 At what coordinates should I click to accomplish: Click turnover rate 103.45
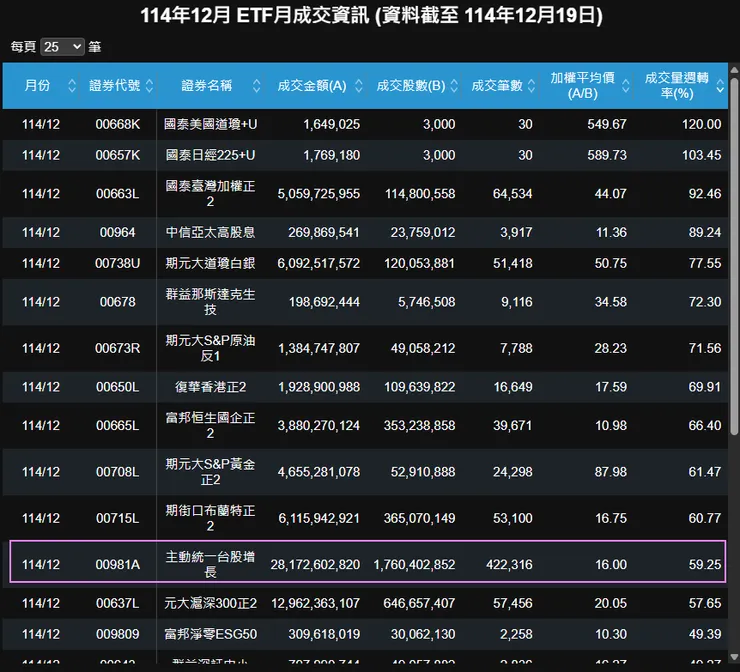(701, 155)
